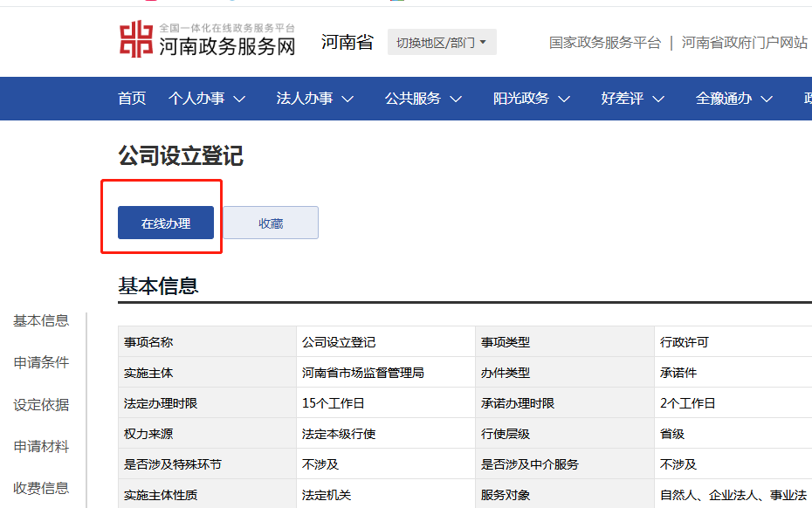Open the 河南省政府门户网站 link
Viewport: 812px width, 508px height.
(744, 43)
